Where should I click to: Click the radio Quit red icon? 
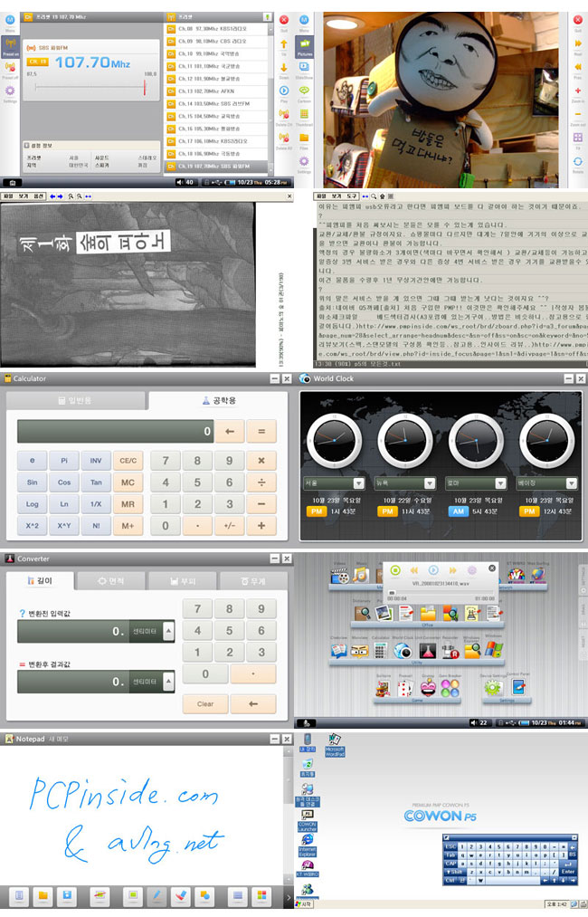tap(284, 21)
